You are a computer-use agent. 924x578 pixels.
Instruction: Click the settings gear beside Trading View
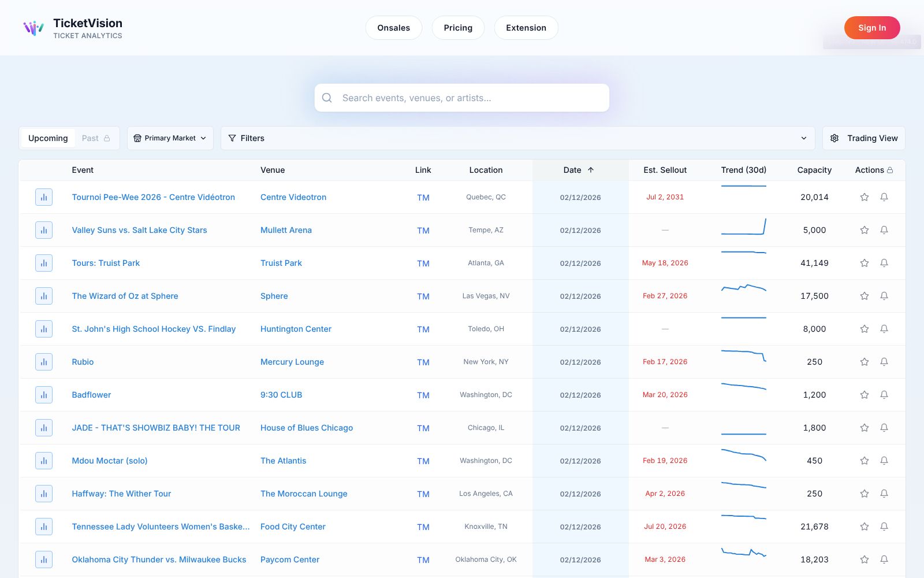point(834,138)
